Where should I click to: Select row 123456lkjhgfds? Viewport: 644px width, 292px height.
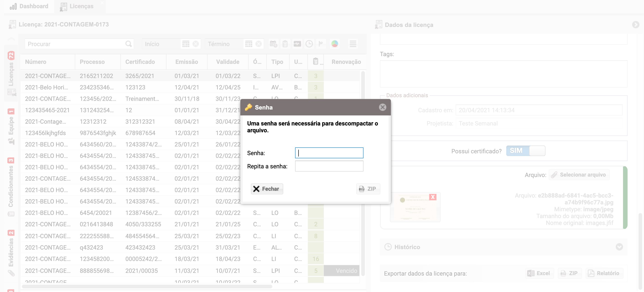[130, 133]
